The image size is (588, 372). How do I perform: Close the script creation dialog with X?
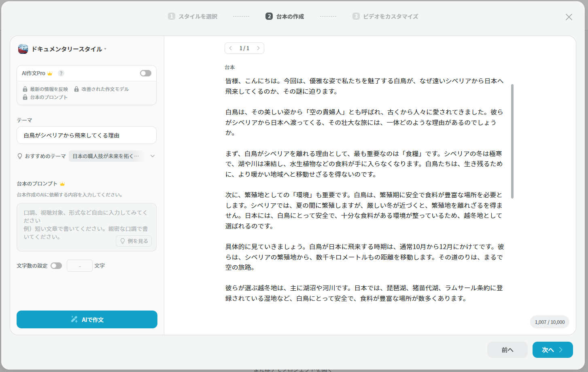tap(569, 17)
